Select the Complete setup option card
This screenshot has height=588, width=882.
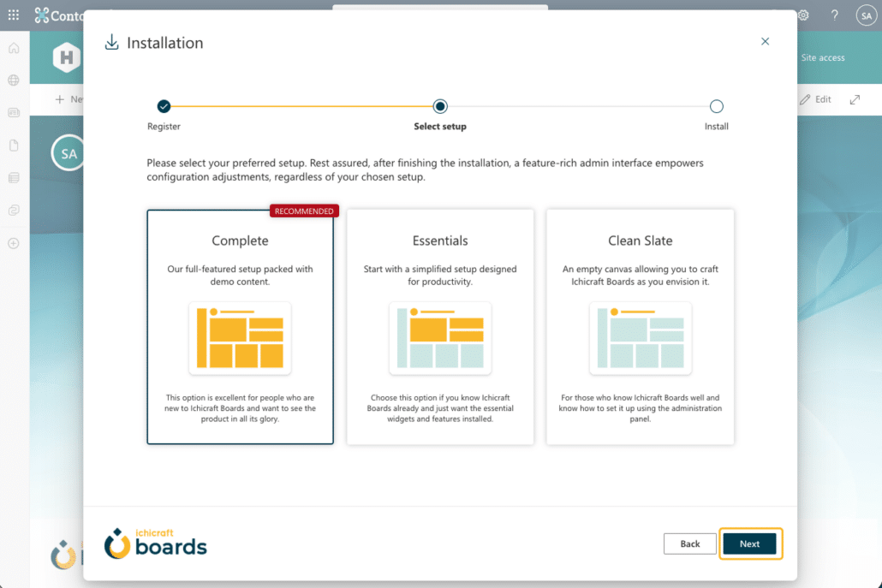tap(240, 327)
